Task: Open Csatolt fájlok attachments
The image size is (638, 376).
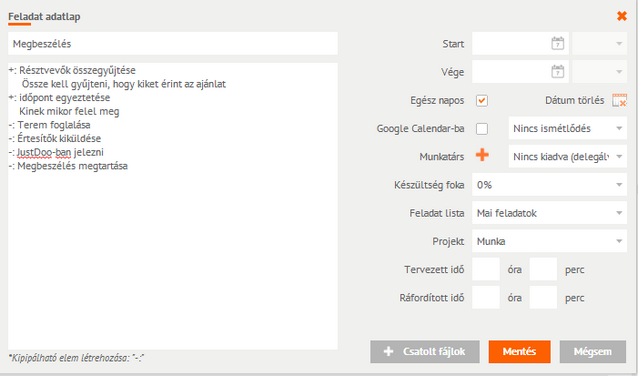Action: [425, 352]
